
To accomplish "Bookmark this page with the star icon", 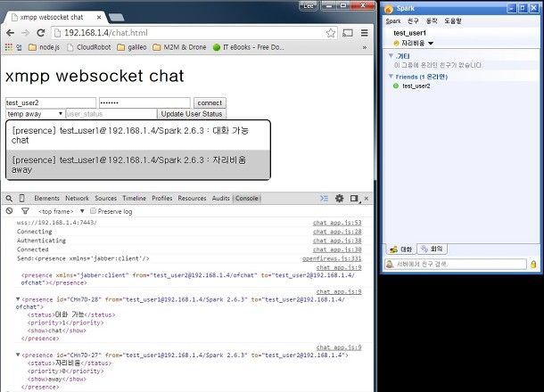I will 331,33.
